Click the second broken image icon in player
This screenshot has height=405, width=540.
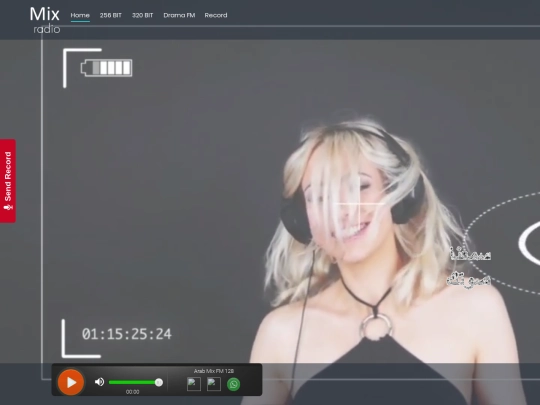click(x=214, y=384)
